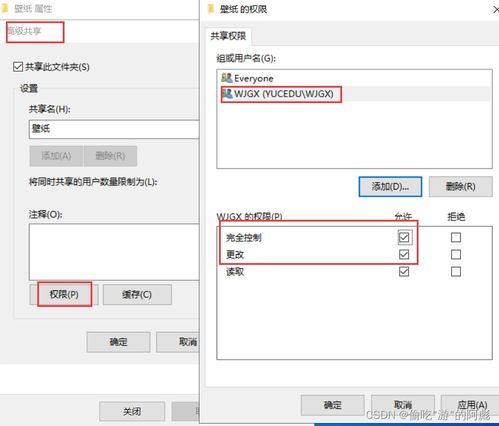Check 更改 deny checkbox

click(456, 255)
